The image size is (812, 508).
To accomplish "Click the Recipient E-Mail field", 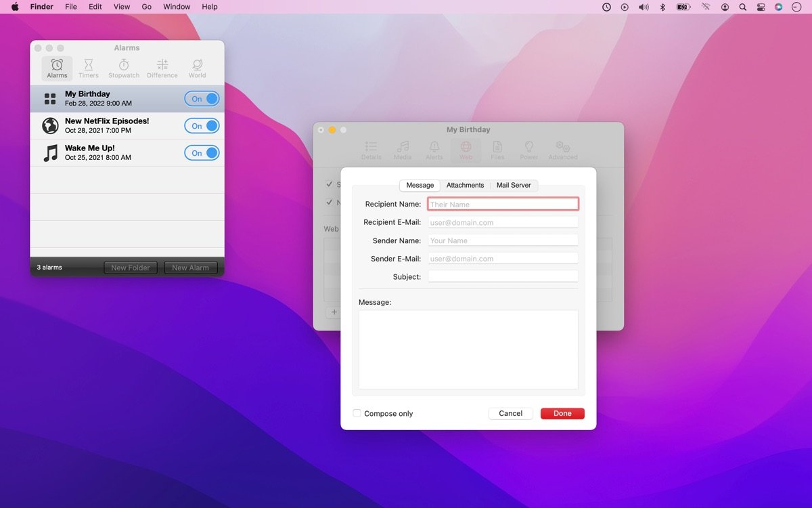I will coord(503,222).
